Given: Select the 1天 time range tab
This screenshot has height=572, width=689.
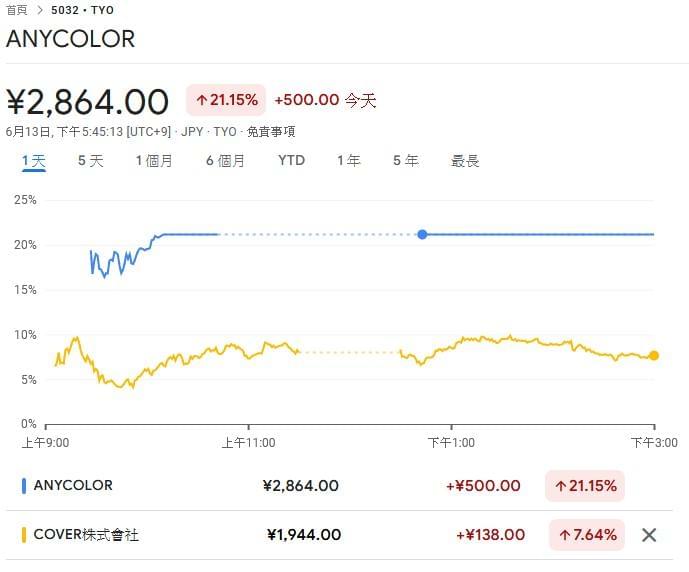Looking at the screenshot, I should pos(34,161).
